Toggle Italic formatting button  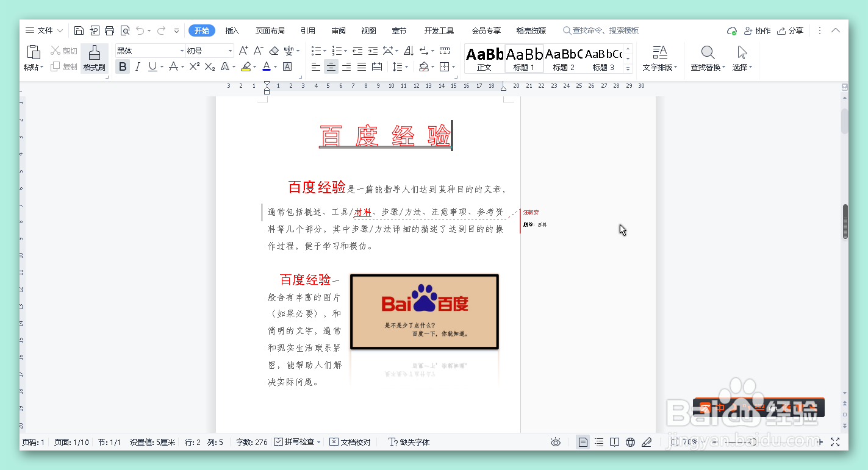pyautogui.click(x=138, y=66)
